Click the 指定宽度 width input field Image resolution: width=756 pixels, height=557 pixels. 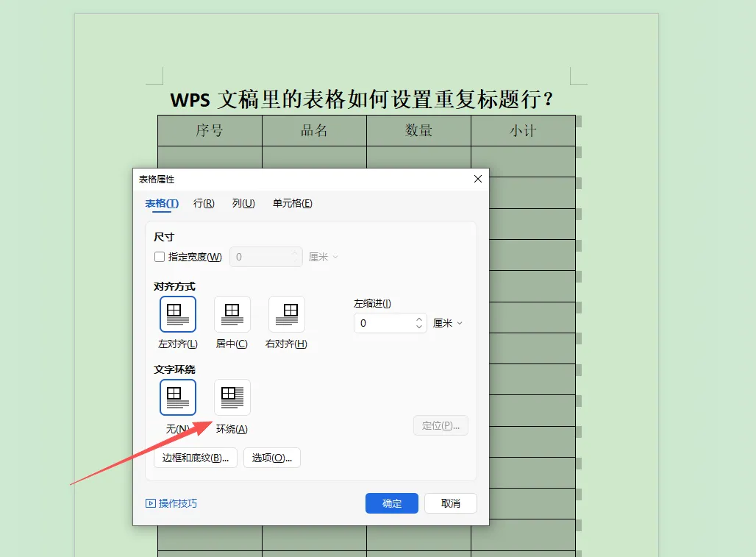[266, 257]
